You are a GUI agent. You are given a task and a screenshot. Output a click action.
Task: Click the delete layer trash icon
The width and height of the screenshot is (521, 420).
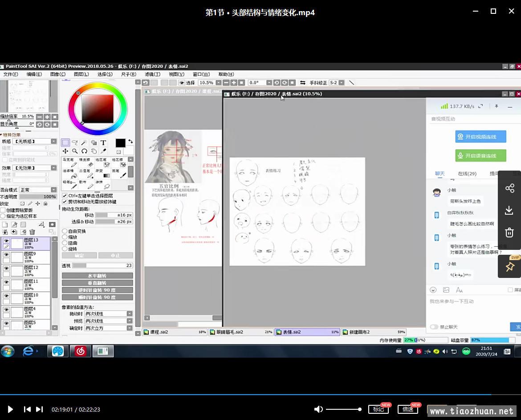pyautogui.click(x=32, y=232)
